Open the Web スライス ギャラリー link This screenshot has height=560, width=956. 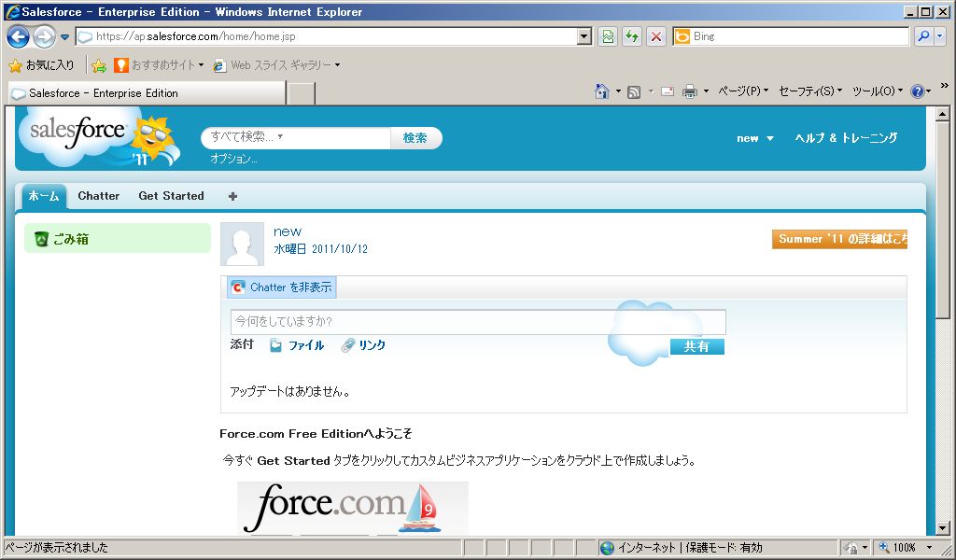tap(276, 65)
